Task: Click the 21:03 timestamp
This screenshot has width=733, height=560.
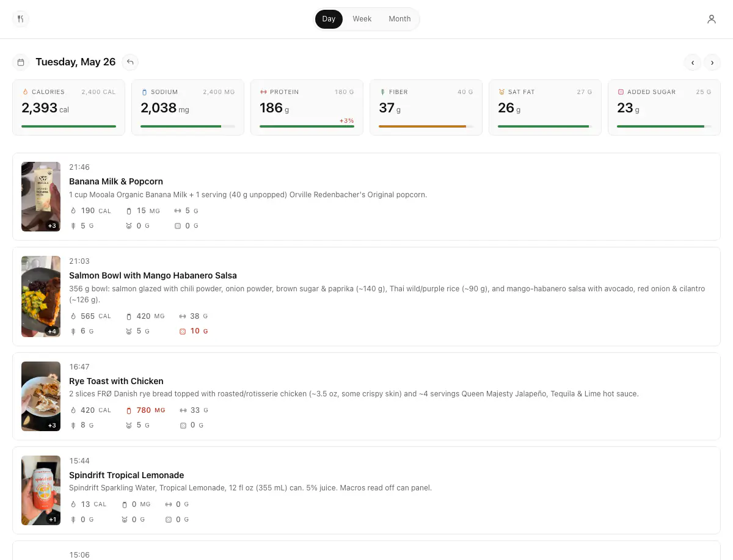Action: (79, 261)
